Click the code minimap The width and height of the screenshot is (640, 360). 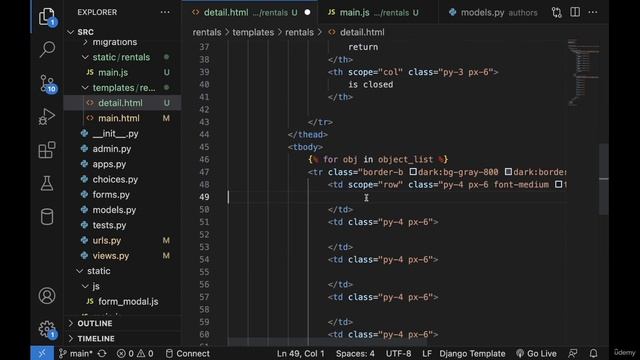pos(583,73)
